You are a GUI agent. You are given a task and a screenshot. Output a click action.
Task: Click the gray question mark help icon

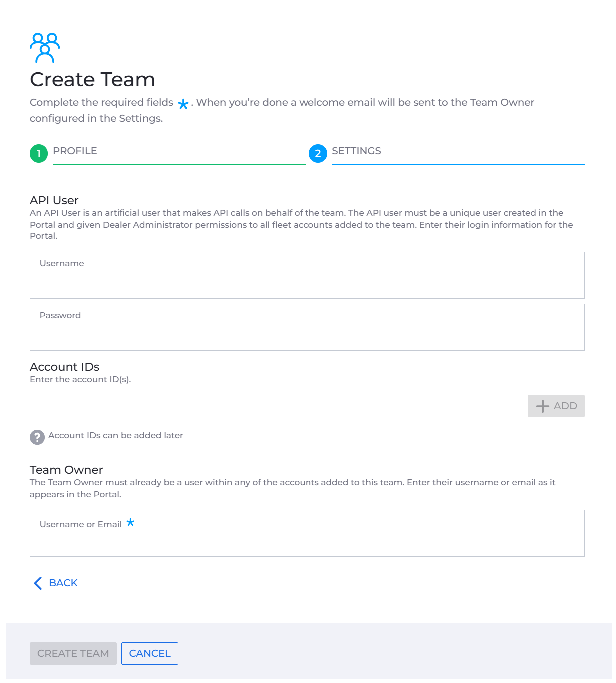37,437
